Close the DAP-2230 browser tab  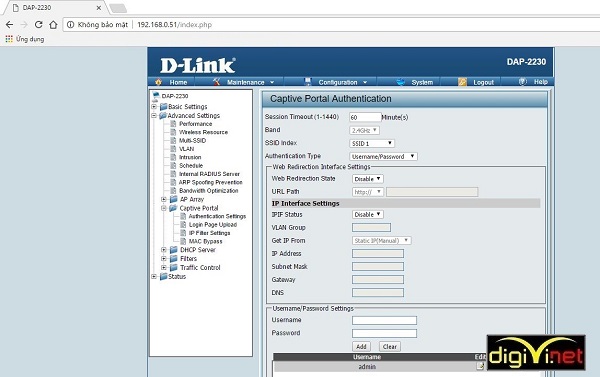click(99, 8)
